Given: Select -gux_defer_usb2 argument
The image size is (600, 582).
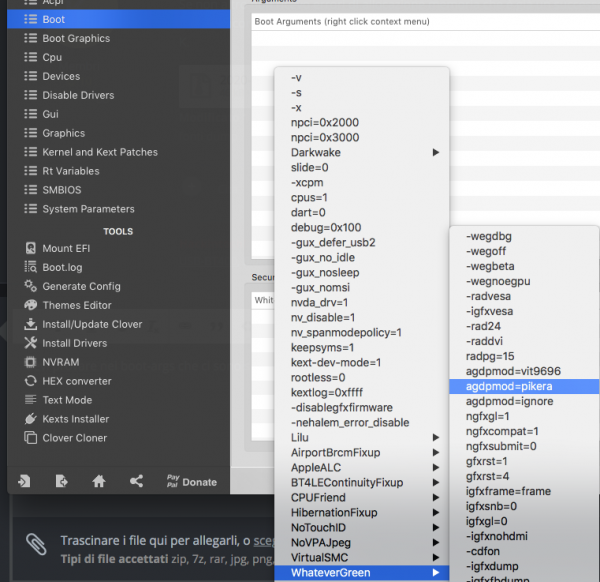Looking at the screenshot, I should click(x=362, y=243).
